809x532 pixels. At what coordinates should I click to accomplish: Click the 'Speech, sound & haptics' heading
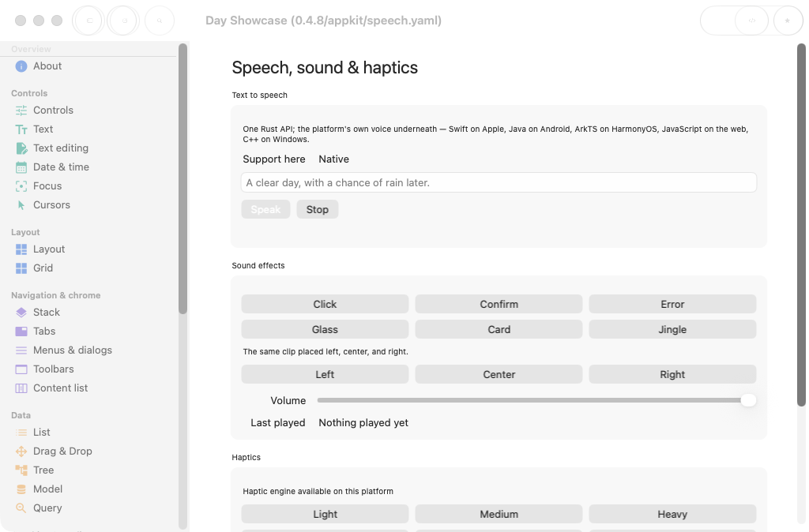pyautogui.click(x=325, y=68)
